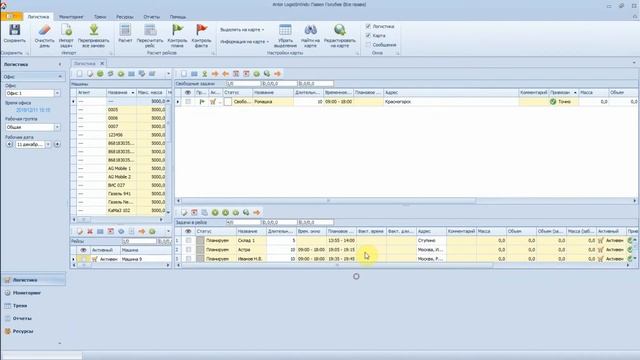Image resolution: width=640 pixels, height=360 pixels.
Task: Open Ресурсы in left navigation
Action: pos(23,331)
